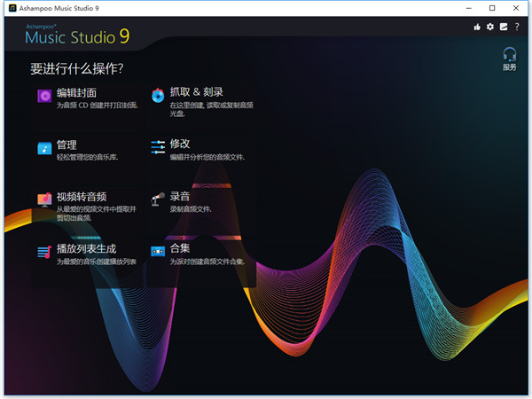The height and width of the screenshot is (399, 532).
Task: Click description 录制音频文件
Action: (191, 209)
